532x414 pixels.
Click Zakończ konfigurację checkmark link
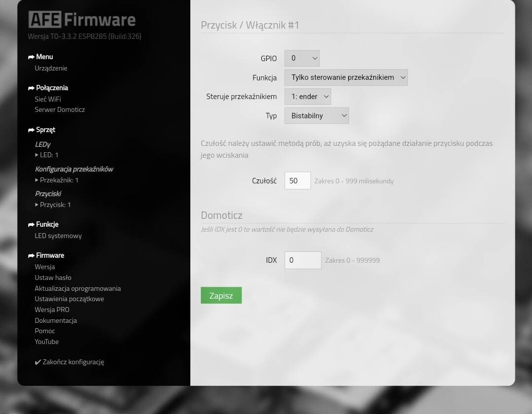point(70,362)
